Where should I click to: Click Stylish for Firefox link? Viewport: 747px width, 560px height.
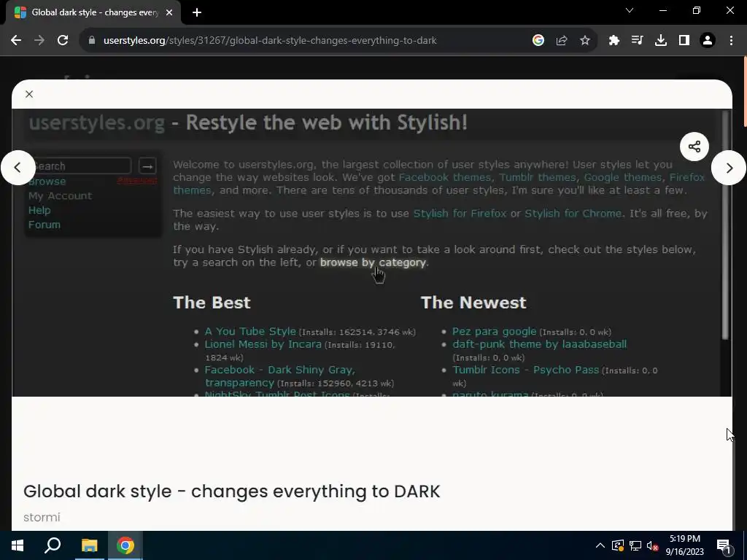460,214
